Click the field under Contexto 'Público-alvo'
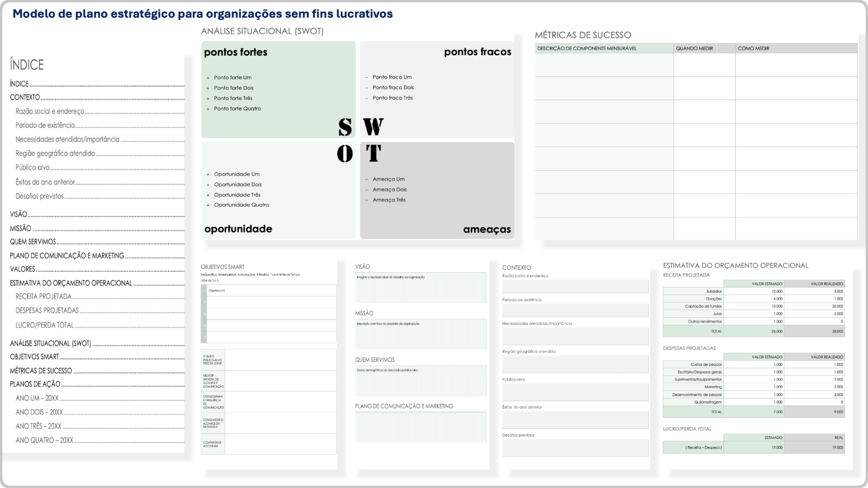This screenshot has width=868, height=488. coord(575,392)
